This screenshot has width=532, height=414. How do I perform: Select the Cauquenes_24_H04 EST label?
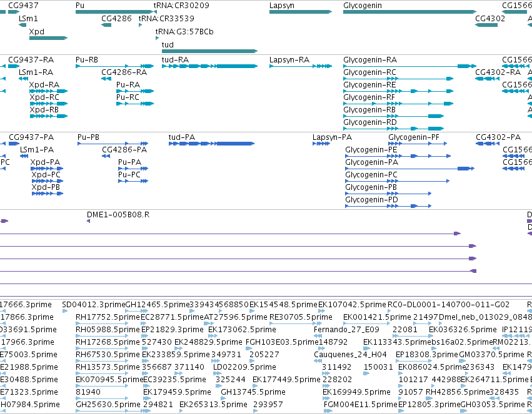[350, 355]
